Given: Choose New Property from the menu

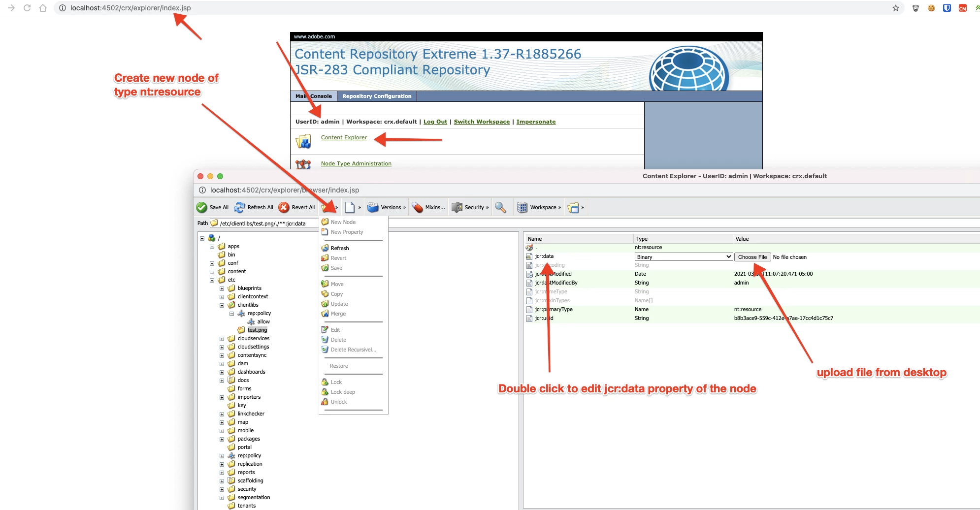Looking at the screenshot, I should pos(347,232).
